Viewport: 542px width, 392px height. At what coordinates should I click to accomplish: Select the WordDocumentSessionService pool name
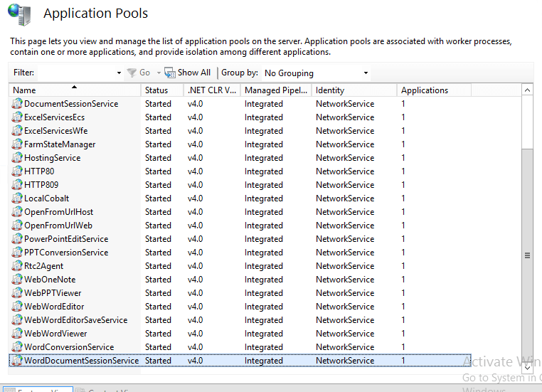pos(81,360)
